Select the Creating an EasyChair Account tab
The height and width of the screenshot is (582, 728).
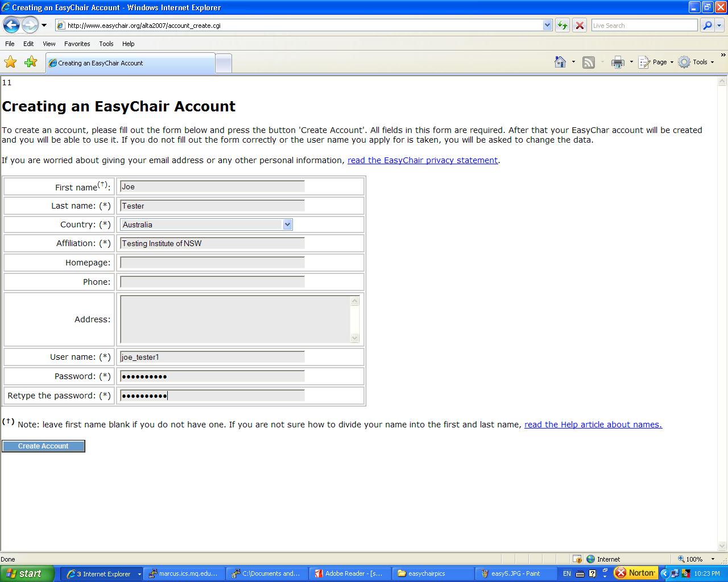point(130,63)
